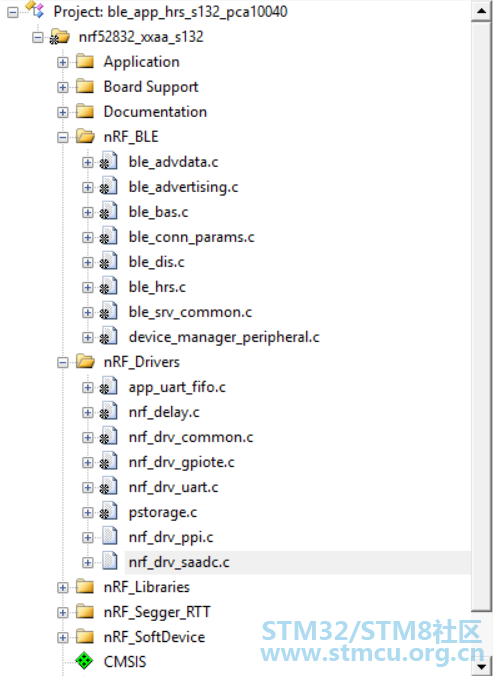Click the project root icon
493x676 pixels.
(35, 9)
